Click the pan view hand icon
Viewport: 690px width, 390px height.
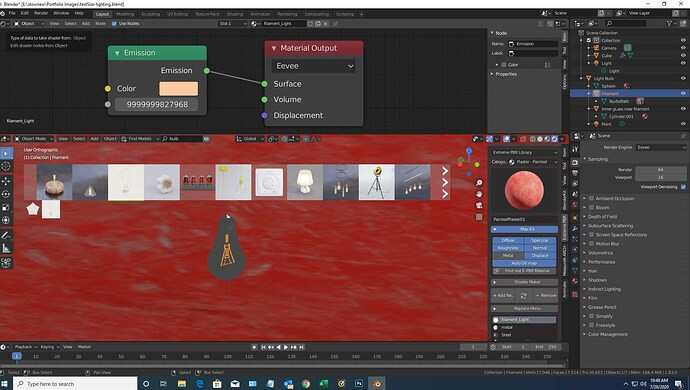coord(479,194)
